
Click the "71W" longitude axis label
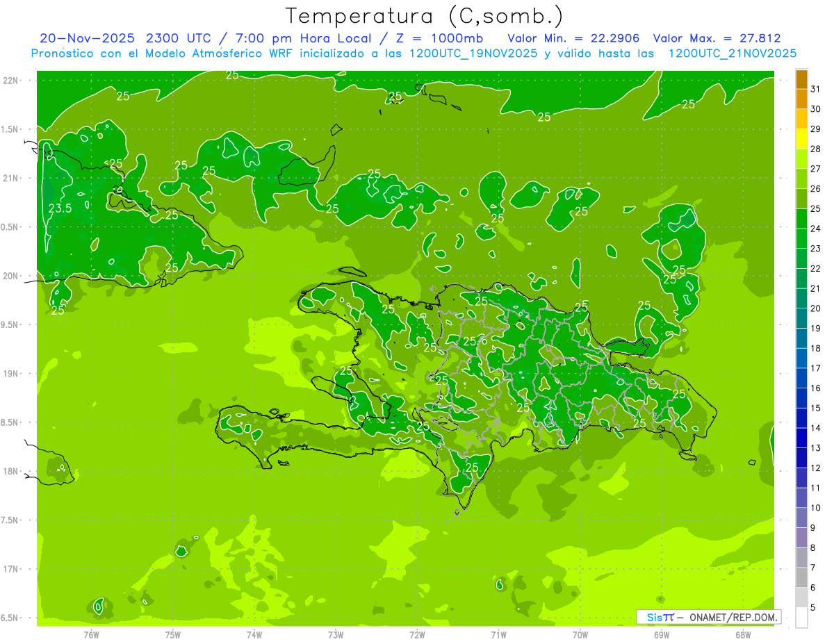[x=498, y=634]
